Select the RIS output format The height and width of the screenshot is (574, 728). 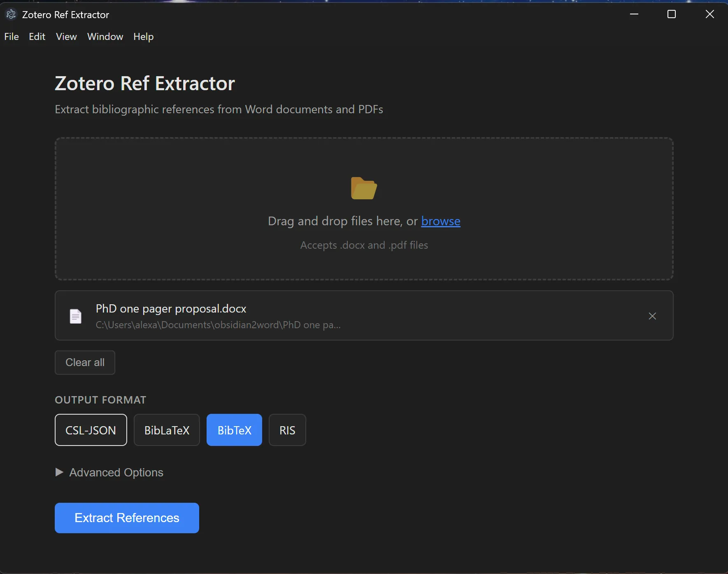pos(287,430)
